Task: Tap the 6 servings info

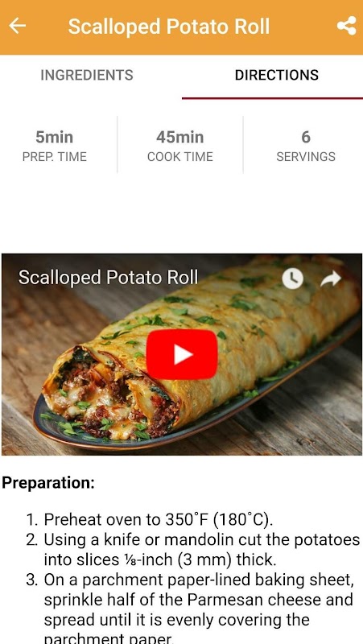Action: click(x=306, y=145)
